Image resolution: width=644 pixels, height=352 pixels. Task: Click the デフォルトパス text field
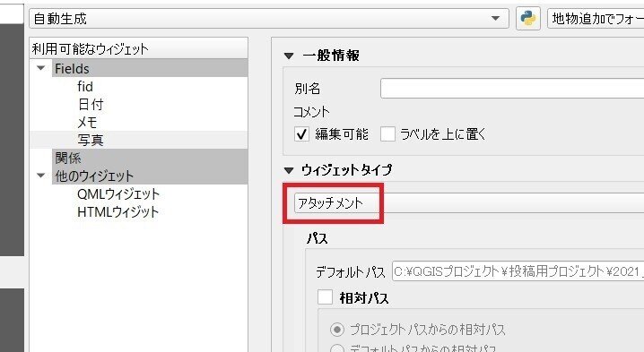point(518,271)
